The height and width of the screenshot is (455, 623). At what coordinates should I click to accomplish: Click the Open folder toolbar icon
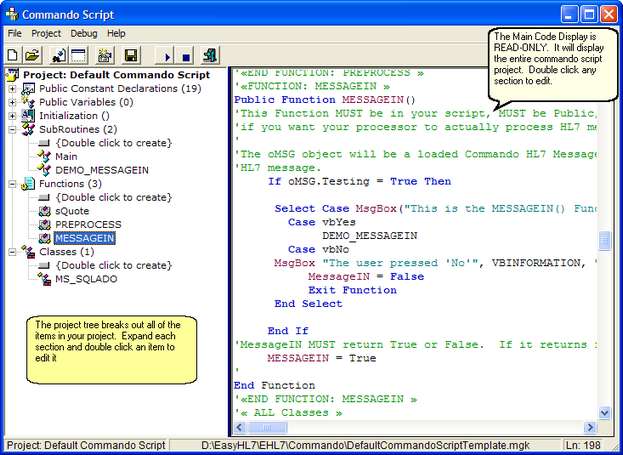tap(33, 55)
